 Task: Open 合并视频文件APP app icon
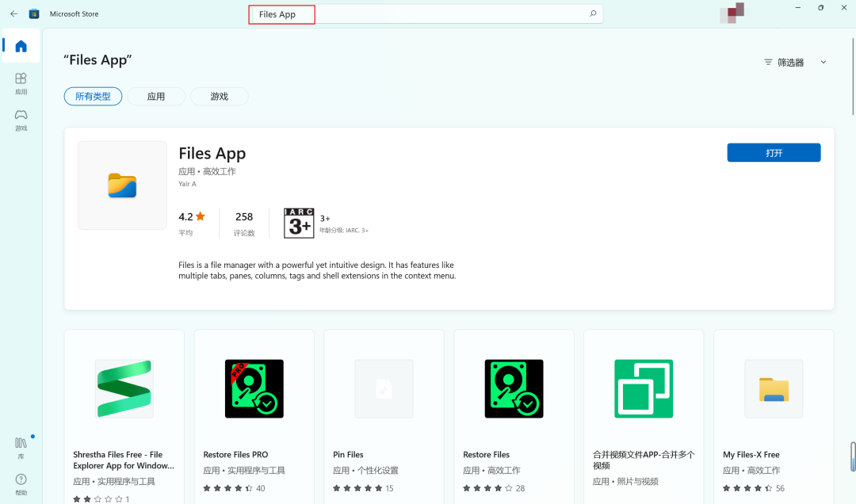point(644,389)
